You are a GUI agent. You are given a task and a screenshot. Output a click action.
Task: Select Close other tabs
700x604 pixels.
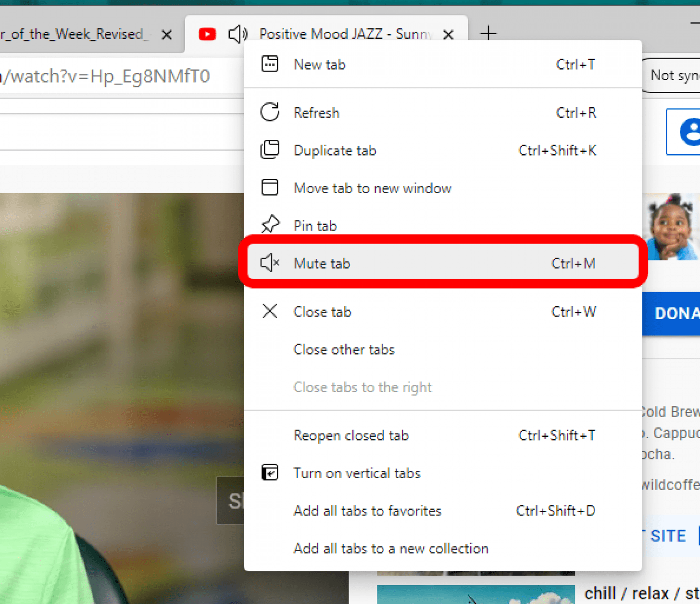(x=344, y=349)
